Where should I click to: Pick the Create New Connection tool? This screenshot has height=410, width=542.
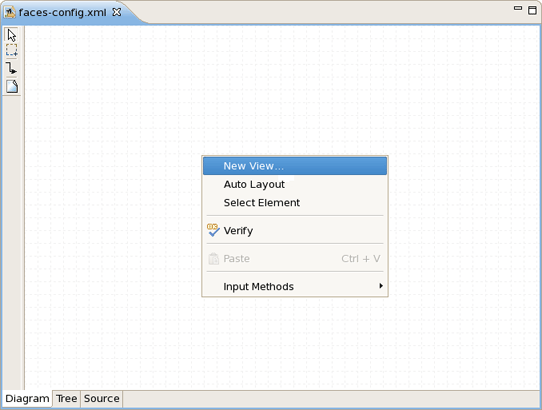[12, 68]
